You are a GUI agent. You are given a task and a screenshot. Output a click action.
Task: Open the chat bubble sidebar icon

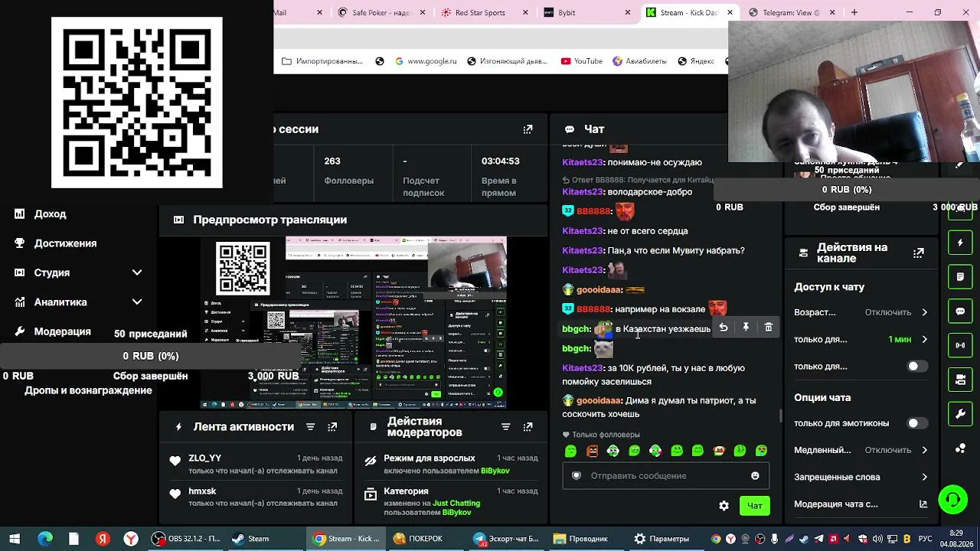(x=960, y=311)
